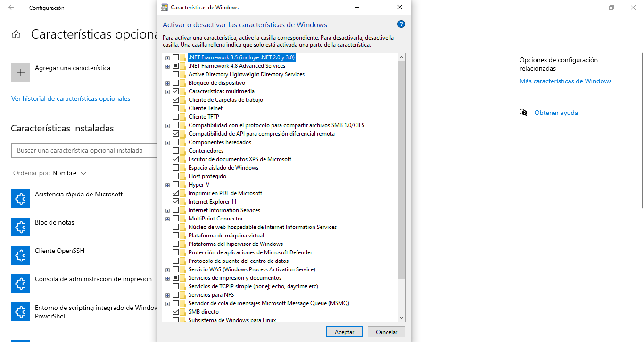Expand the Bloqueo de dispositivo node

167,83
